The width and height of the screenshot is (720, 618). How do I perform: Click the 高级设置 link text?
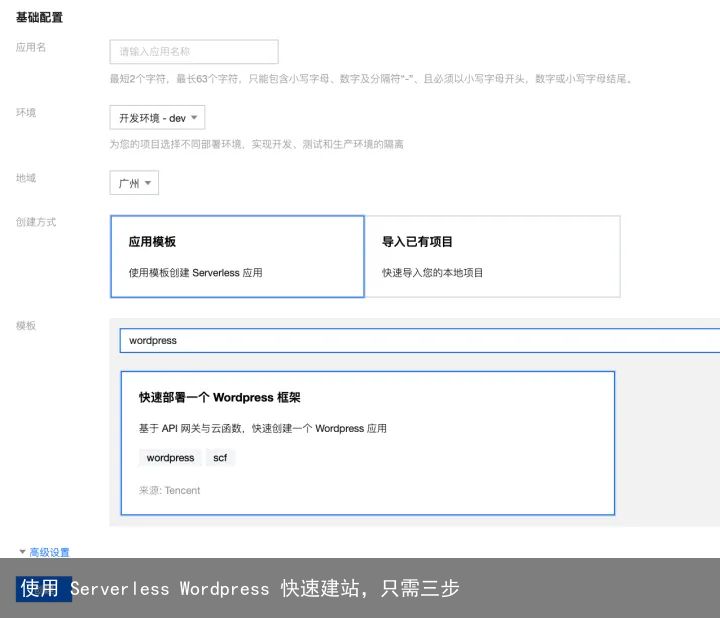pos(50,552)
